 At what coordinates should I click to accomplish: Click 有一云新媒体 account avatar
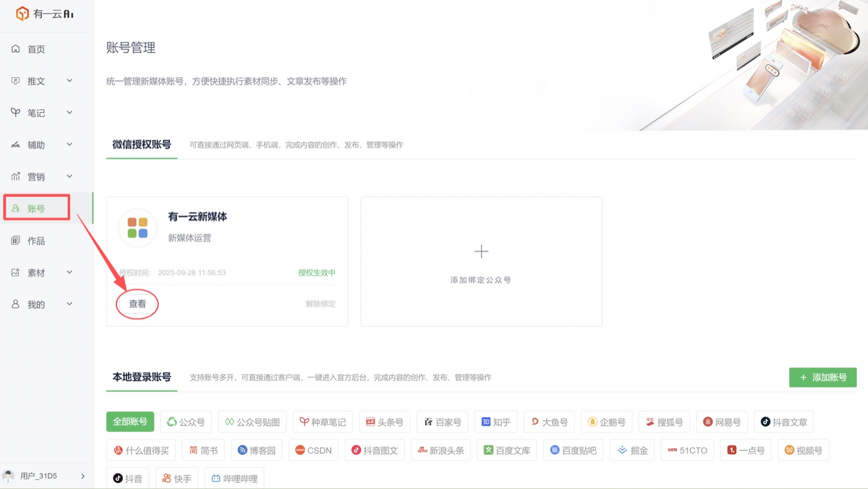point(138,227)
